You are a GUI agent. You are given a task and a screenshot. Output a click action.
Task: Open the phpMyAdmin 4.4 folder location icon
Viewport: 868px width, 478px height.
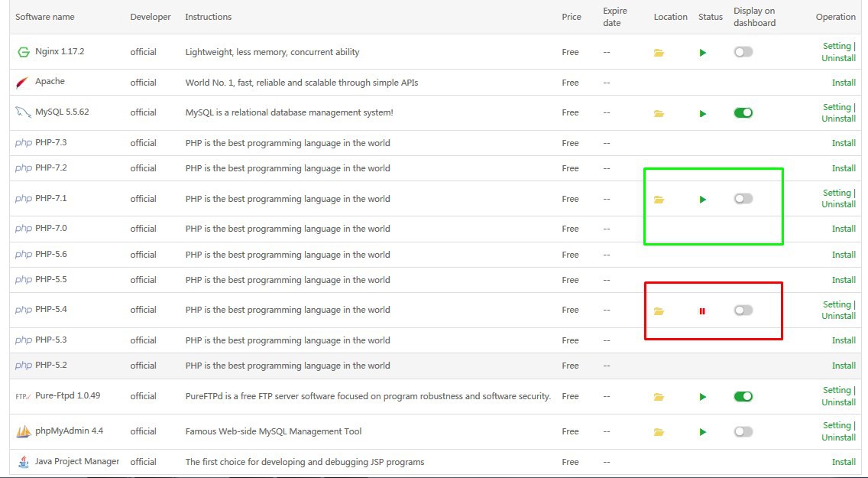[659, 433]
